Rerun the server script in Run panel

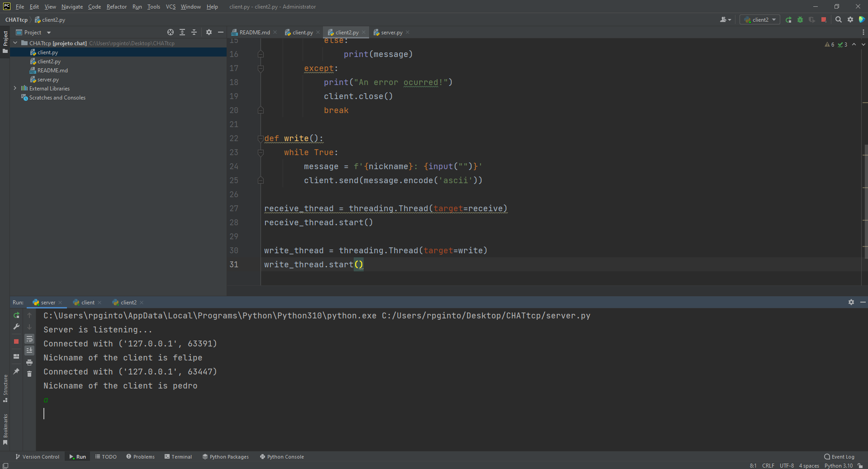[x=16, y=315]
